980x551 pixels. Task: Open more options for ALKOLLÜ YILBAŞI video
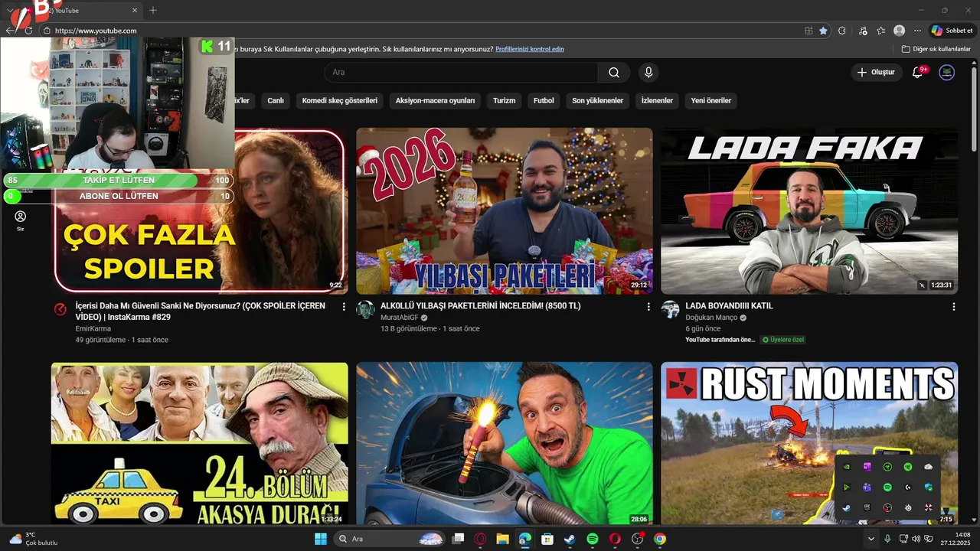[x=648, y=307]
